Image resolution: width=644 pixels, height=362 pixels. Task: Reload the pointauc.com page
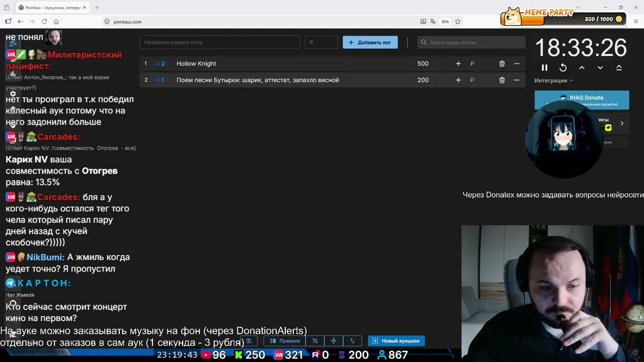click(x=44, y=22)
